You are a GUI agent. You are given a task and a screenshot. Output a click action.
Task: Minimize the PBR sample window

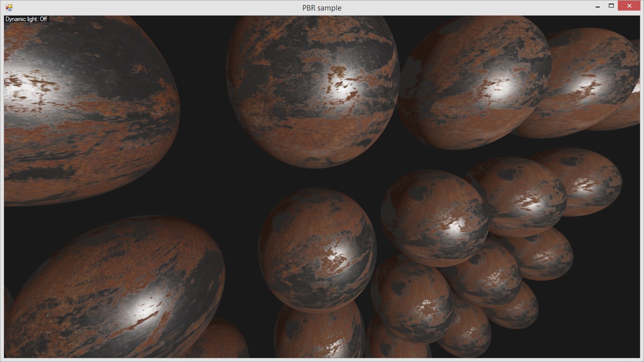coord(598,7)
